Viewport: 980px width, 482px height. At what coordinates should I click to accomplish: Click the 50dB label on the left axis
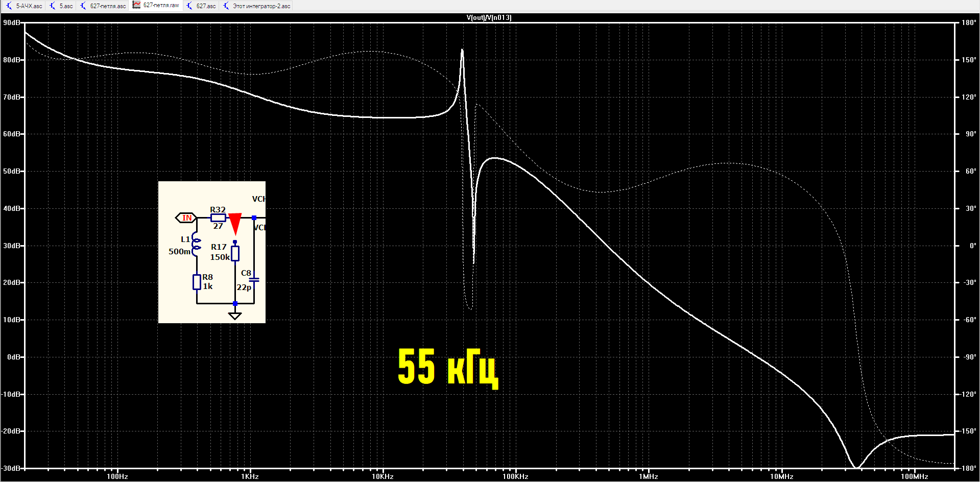pyautogui.click(x=12, y=171)
